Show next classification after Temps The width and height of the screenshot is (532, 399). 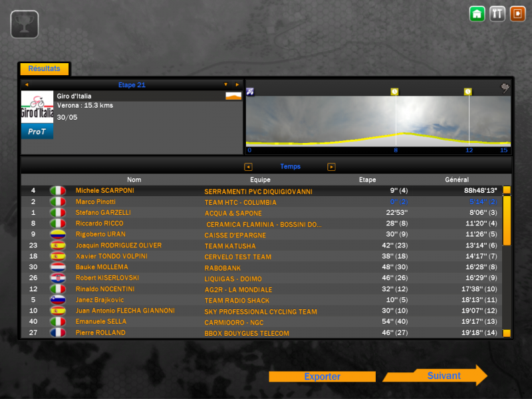[x=331, y=167]
